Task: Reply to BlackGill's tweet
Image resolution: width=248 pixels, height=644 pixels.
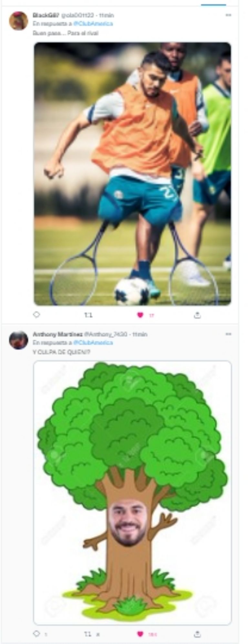Action: click(x=36, y=314)
